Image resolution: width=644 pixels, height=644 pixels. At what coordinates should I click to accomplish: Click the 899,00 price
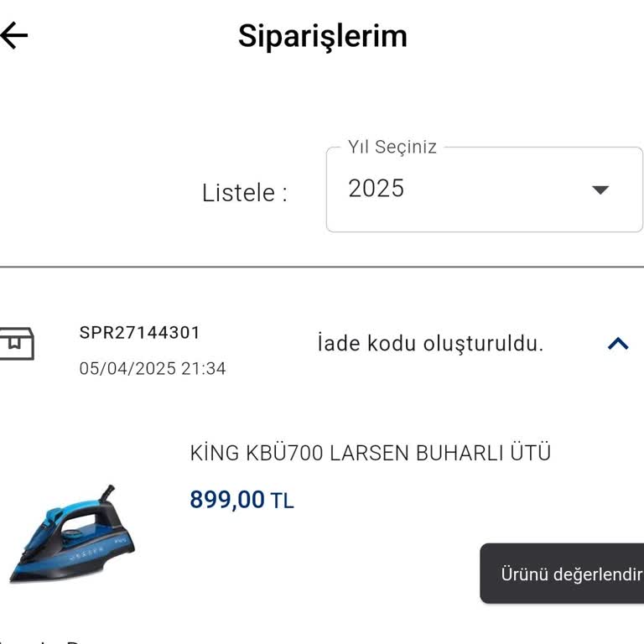pyautogui.click(x=226, y=500)
